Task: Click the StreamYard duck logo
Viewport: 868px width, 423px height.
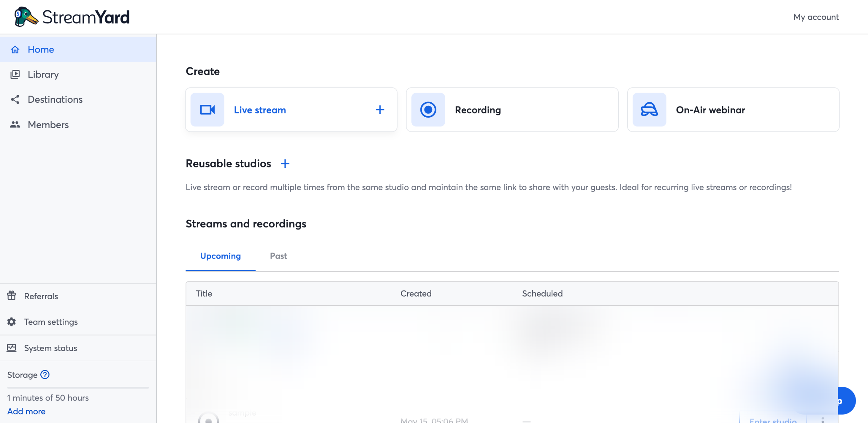Action: tap(26, 17)
